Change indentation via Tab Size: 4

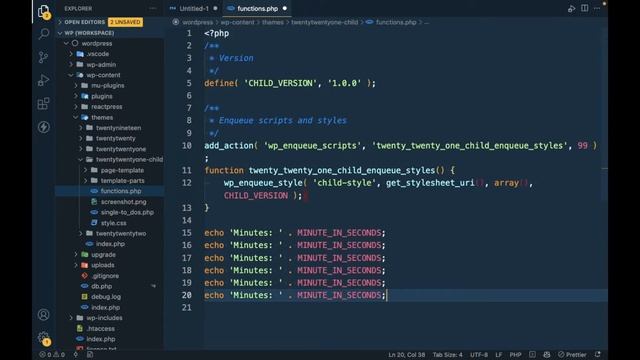(x=447, y=355)
